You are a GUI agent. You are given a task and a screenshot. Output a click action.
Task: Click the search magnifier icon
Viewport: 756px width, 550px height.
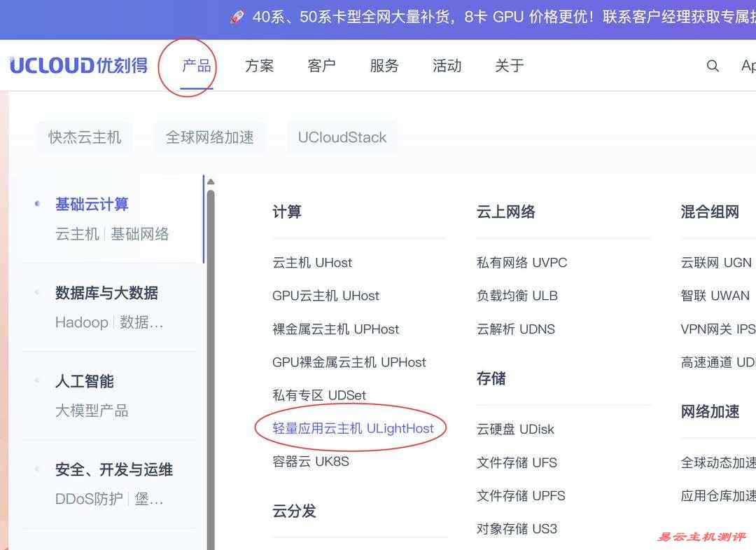[x=712, y=65]
